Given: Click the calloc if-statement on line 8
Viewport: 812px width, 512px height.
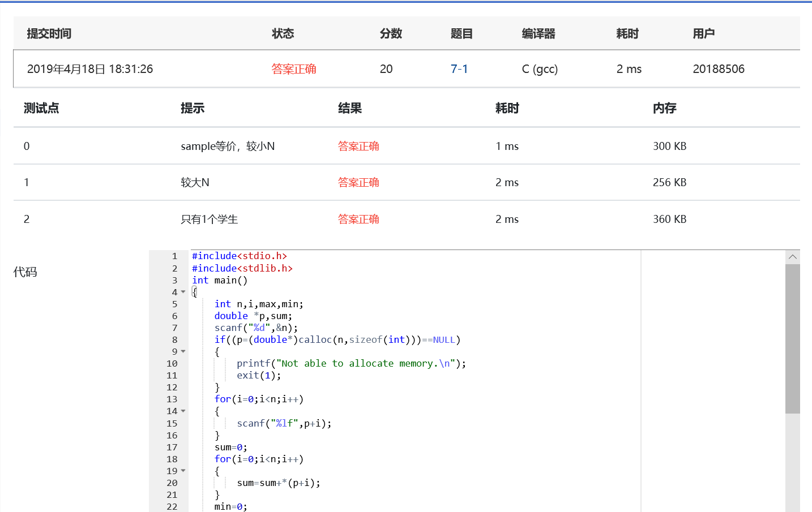Looking at the screenshot, I should click(337, 339).
